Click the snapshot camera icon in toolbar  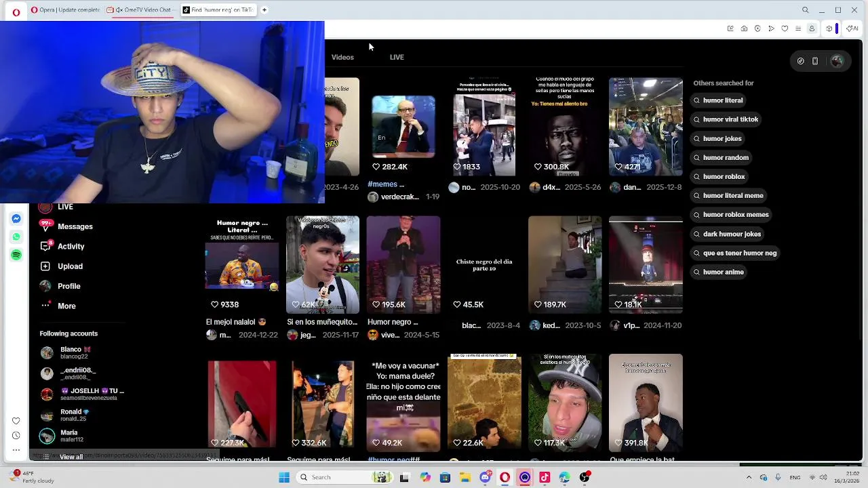744,28
